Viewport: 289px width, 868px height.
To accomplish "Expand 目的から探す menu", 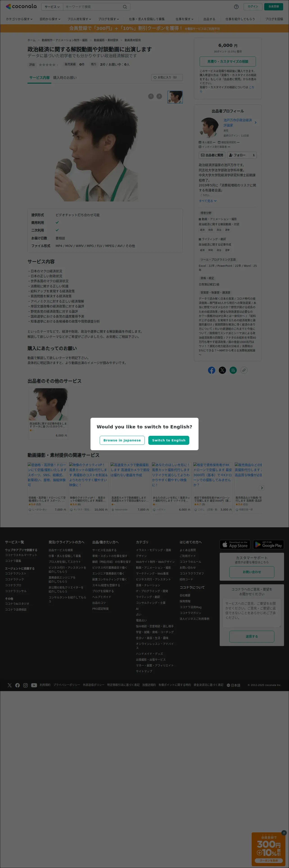I will pos(50,19).
